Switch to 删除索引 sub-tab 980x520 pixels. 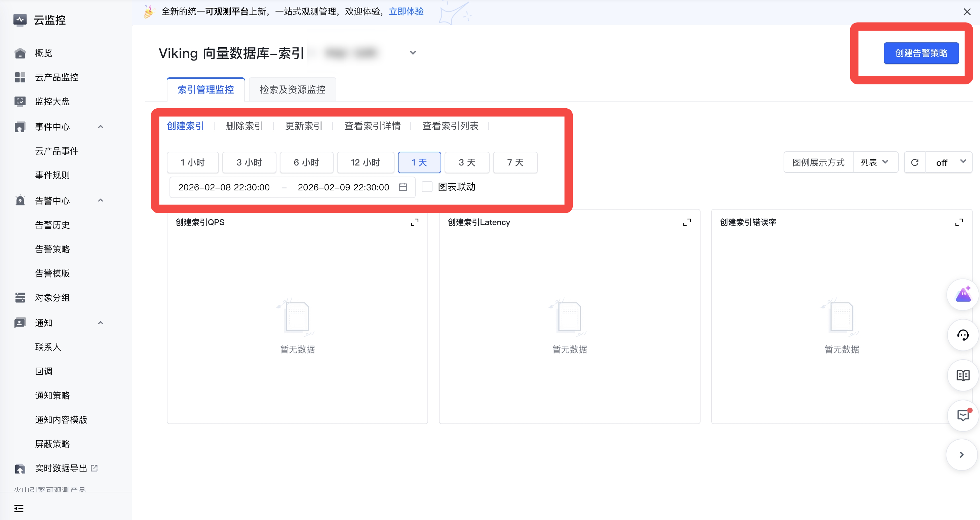(244, 126)
